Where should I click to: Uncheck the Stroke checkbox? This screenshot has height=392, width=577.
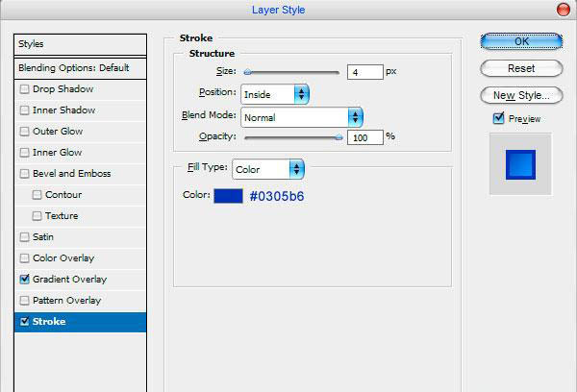point(24,322)
